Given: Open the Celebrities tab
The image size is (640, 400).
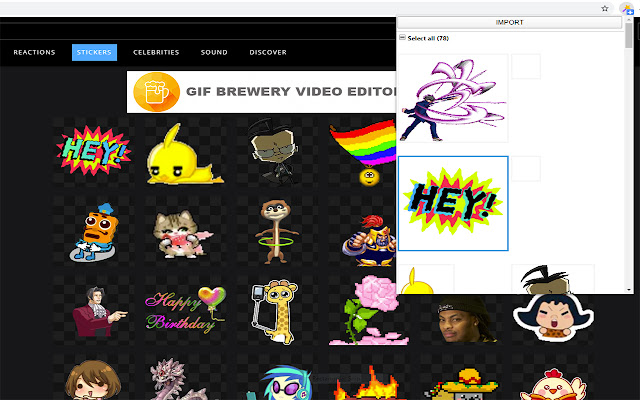Looking at the screenshot, I should point(156,52).
